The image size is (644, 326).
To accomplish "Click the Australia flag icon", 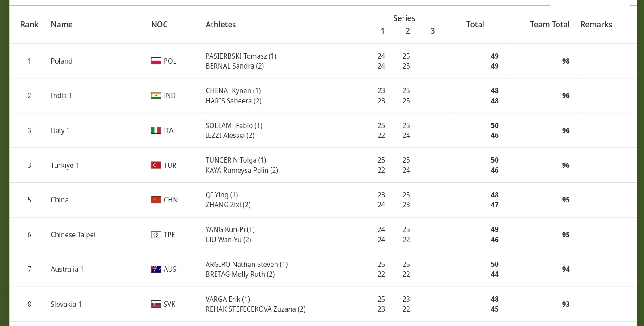I will tap(156, 269).
